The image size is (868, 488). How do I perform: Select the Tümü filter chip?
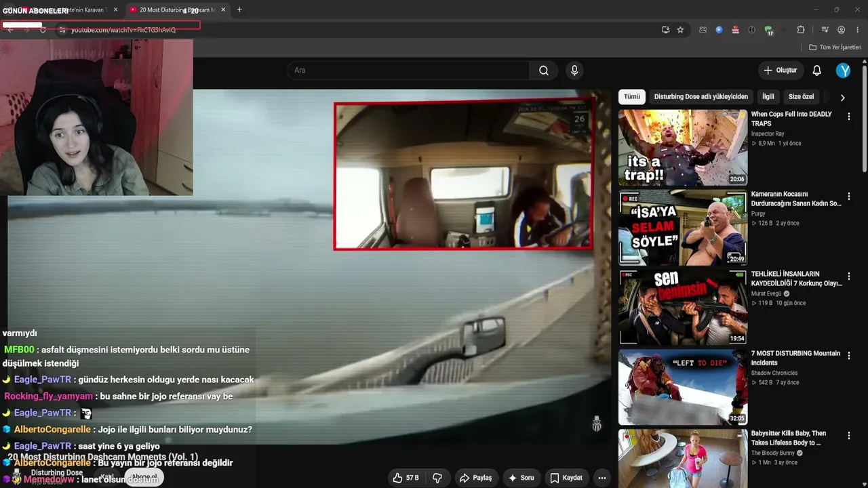[632, 97]
